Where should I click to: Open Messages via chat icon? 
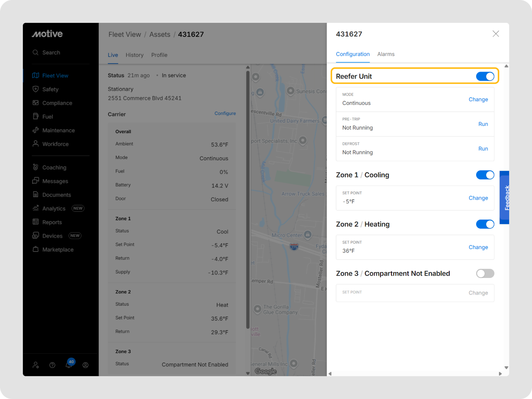[x=36, y=181]
